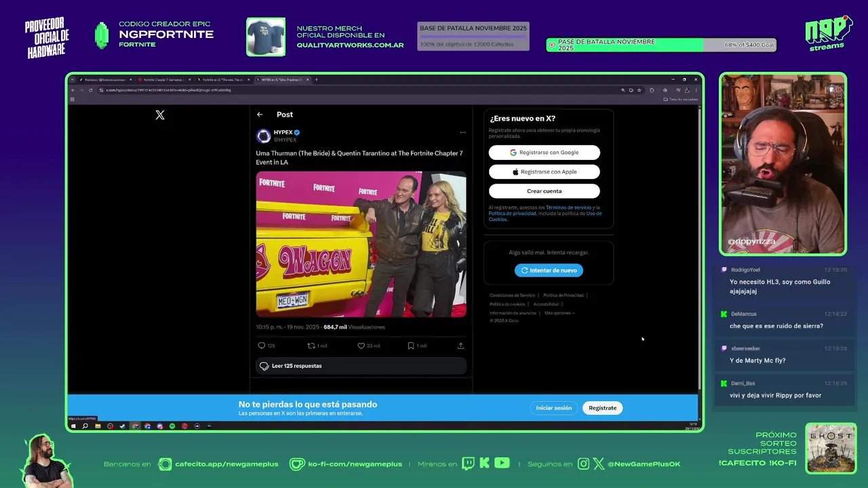868x488 pixels.
Task: Click the bookmark star in address bar
Action: [639, 90]
